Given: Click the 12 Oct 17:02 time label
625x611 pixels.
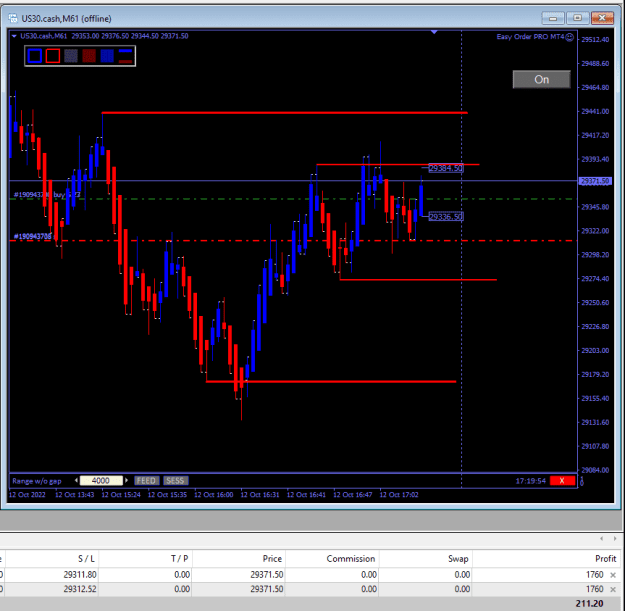Looking at the screenshot, I should [399, 495].
